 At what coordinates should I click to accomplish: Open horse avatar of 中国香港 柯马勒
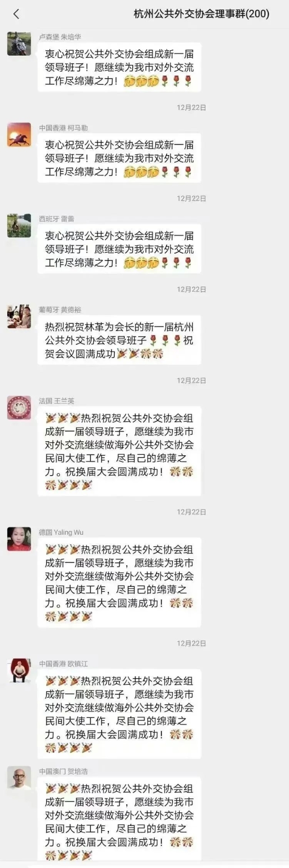19,134
